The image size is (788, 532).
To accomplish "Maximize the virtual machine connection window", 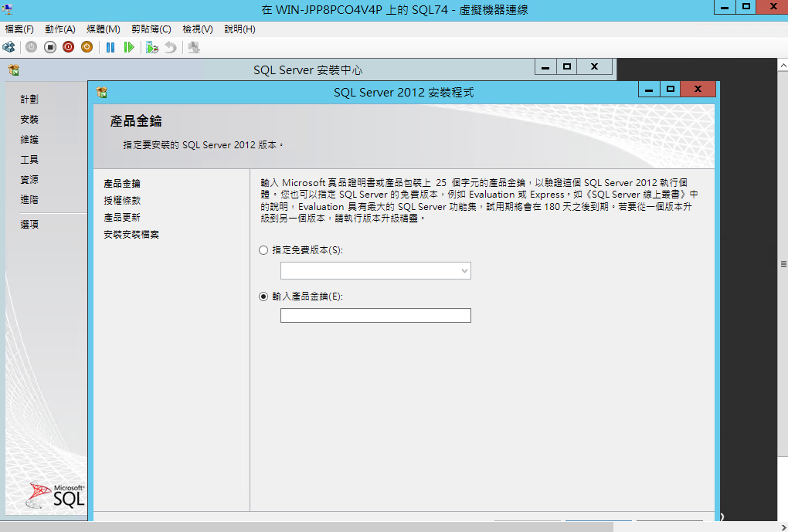I will coord(746,7).
